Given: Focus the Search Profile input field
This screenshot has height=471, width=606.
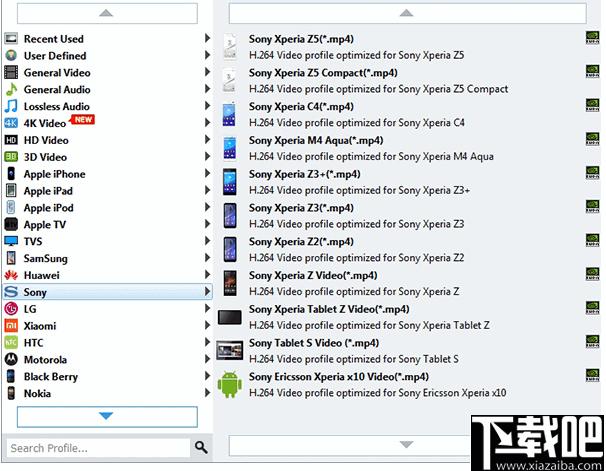Looking at the screenshot, I should [99, 447].
